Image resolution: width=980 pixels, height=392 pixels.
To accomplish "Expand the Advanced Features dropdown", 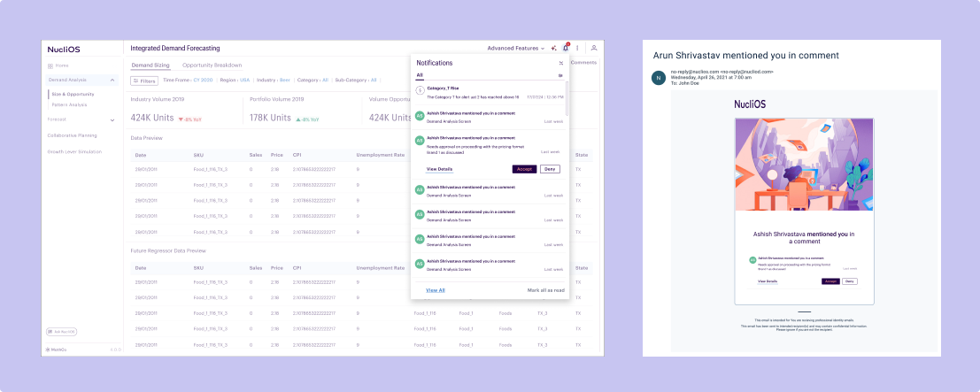I will coord(515,48).
